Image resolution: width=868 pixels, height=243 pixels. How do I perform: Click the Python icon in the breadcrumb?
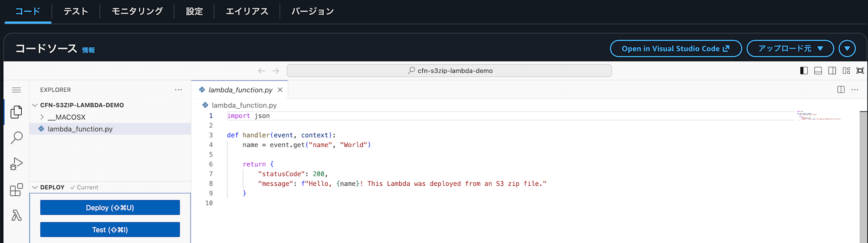205,105
